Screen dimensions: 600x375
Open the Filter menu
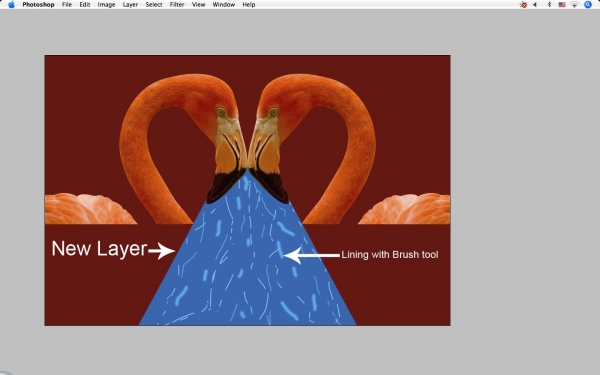(177, 5)
